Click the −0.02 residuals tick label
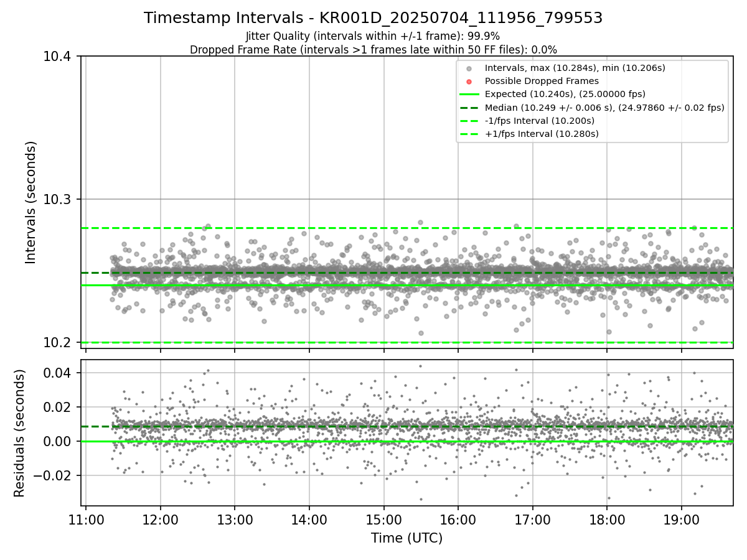The height and width of the screenshot is (560, 747). 52,475
